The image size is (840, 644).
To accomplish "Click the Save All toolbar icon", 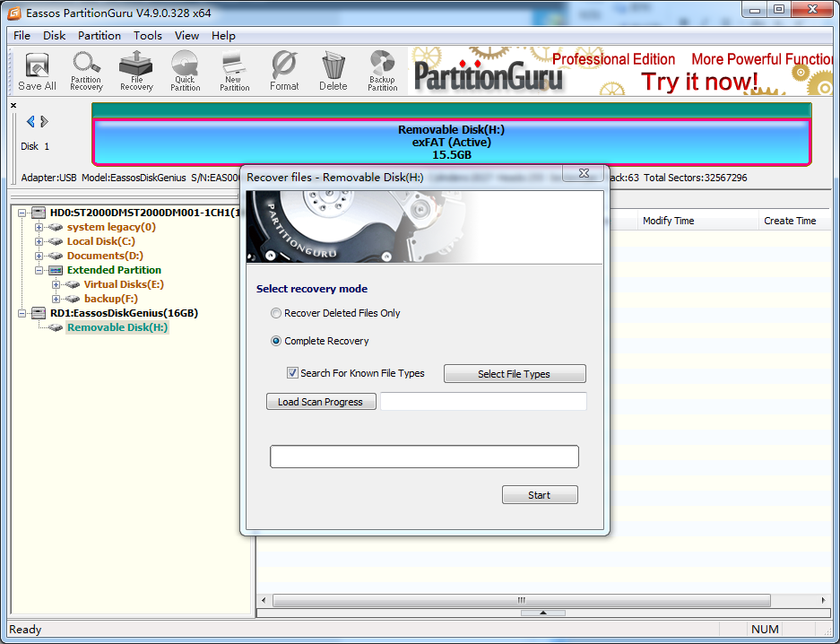I will click(x=37, y=71).
